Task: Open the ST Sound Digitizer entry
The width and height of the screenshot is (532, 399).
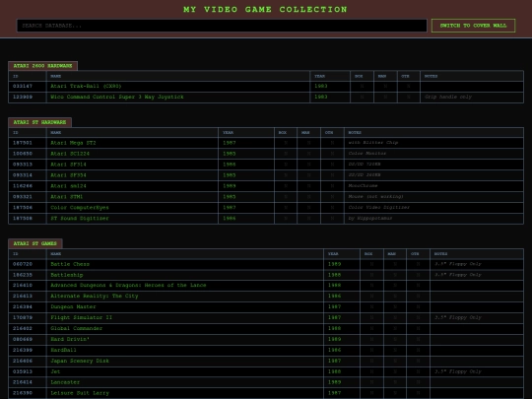Action: point(80,219)
